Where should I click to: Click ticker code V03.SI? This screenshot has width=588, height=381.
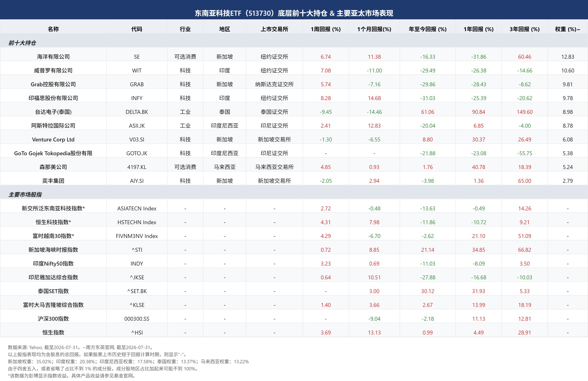[x=137, y=139]
